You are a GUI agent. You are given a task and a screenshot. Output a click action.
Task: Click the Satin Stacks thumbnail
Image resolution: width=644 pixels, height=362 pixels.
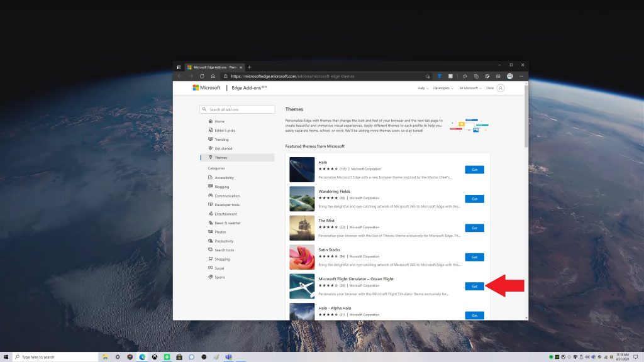(302, 257)
